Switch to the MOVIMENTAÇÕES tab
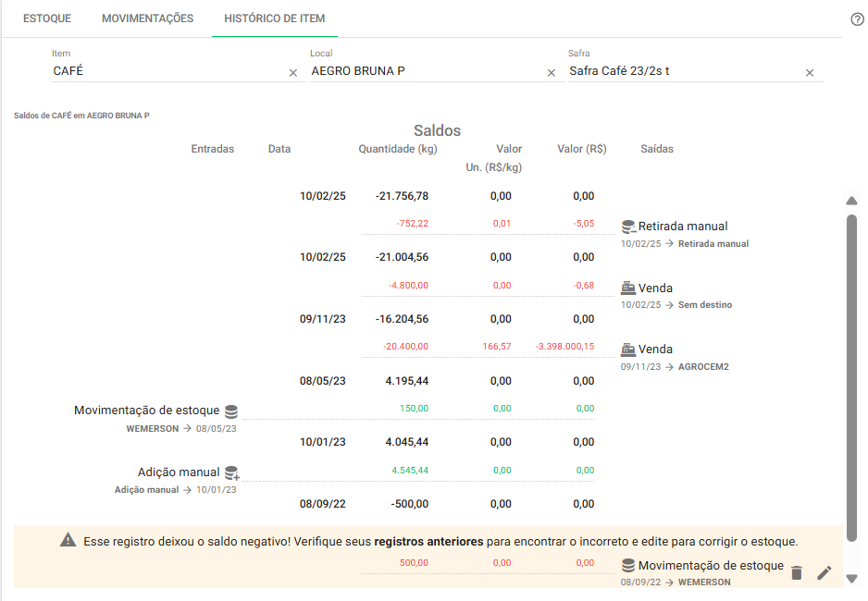The width and height of the screenshot is (868, 601). (147, 18)
